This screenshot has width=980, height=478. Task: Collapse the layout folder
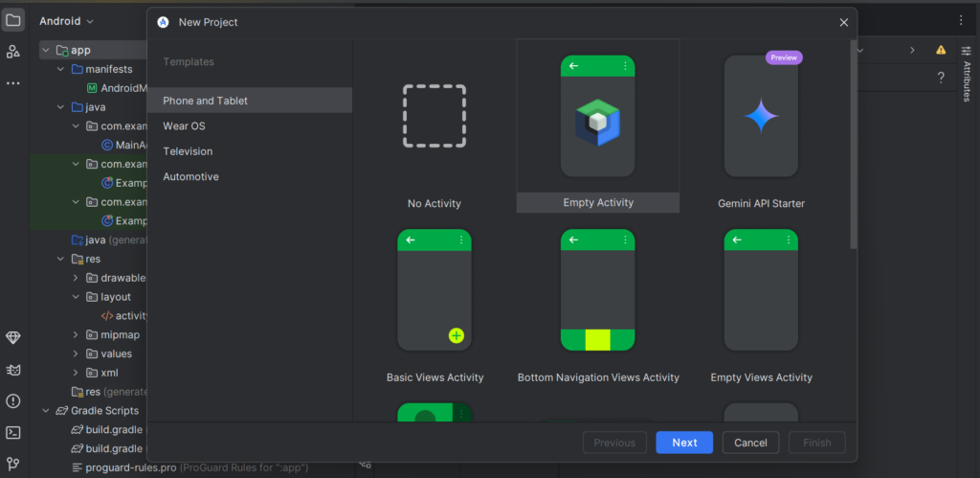pos(76,297)
